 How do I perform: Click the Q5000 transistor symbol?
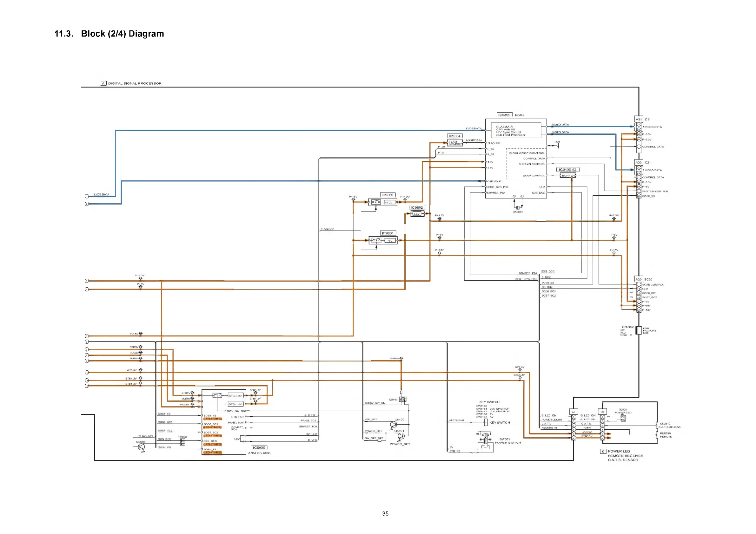pos(141,447)
